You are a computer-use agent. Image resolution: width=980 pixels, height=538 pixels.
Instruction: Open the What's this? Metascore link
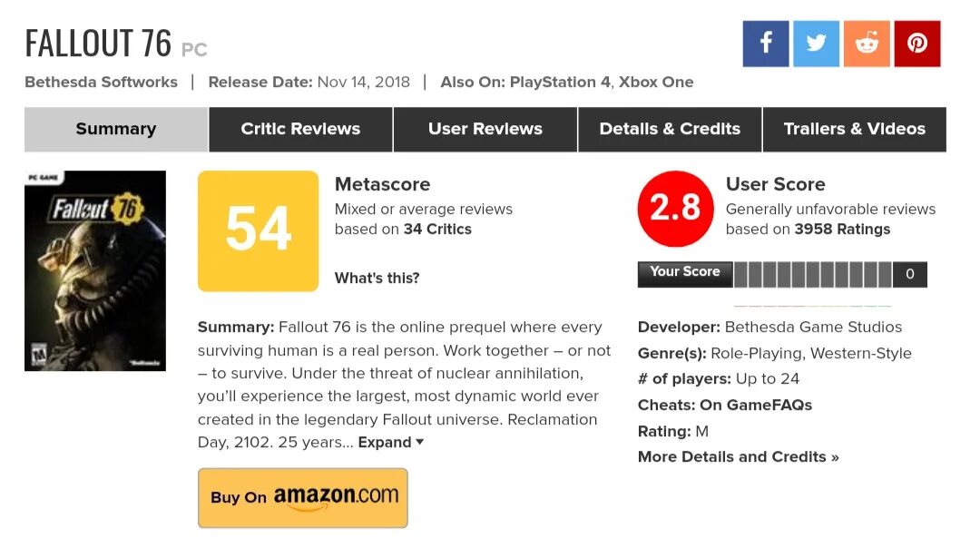377,278
